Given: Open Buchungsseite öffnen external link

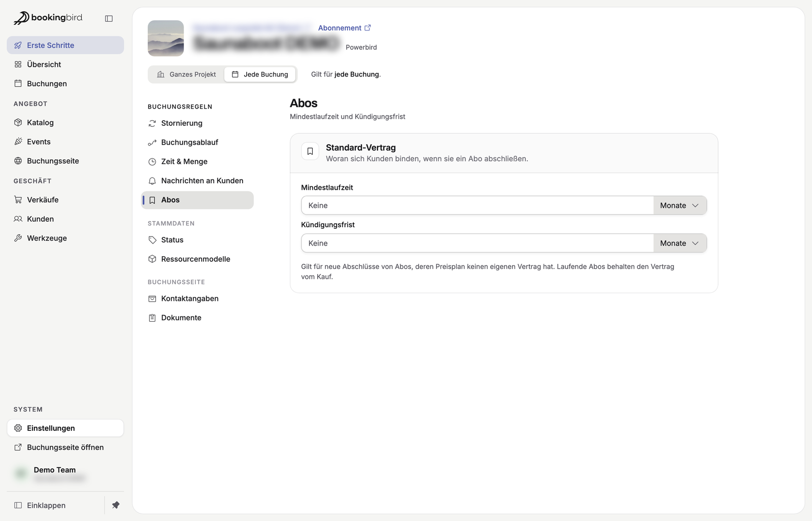Looking at the screenshot, I should 65,447.
